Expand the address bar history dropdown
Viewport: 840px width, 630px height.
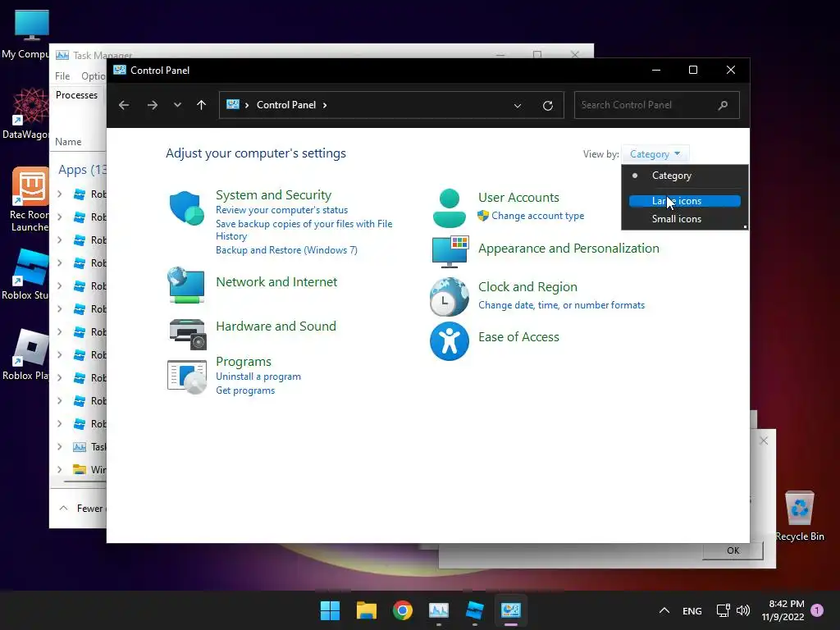518,106
